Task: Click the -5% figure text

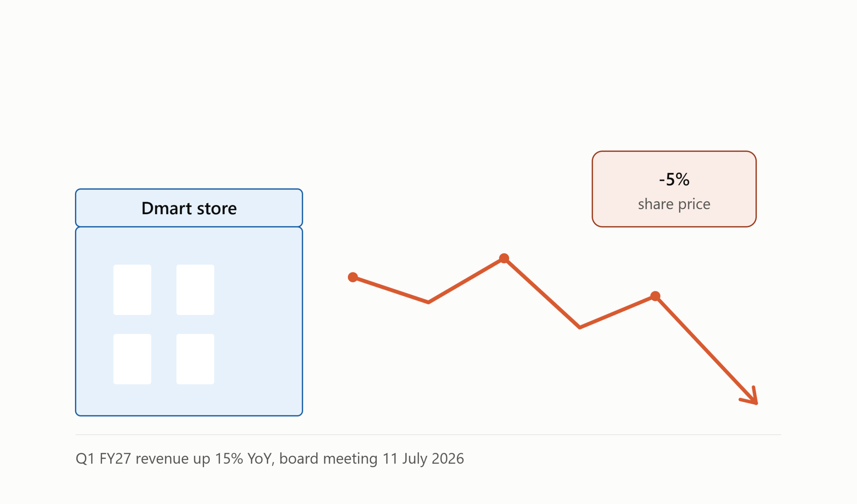Action: coord(674,179)
